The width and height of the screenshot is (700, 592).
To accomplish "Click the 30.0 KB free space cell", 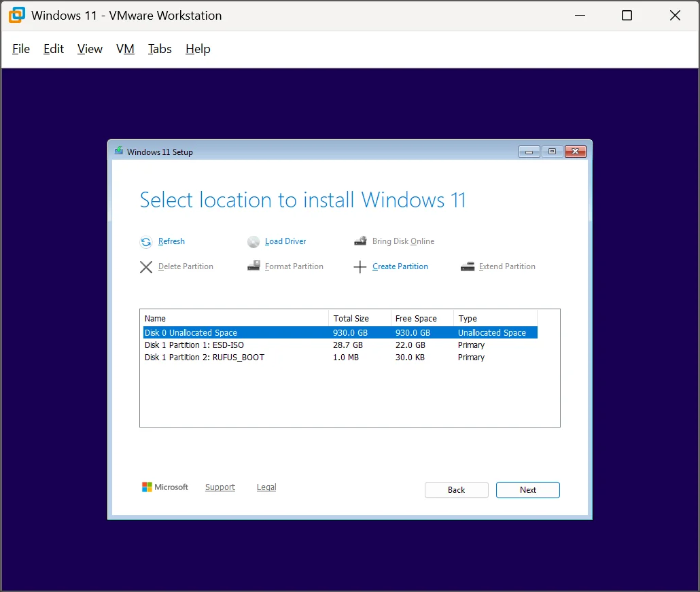I will click(x=410, y=357).
